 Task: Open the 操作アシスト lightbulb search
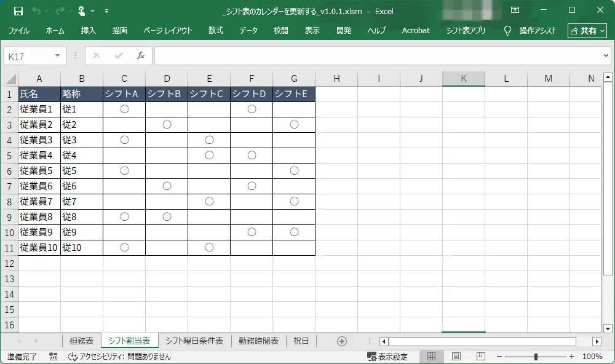click(507, 31)
